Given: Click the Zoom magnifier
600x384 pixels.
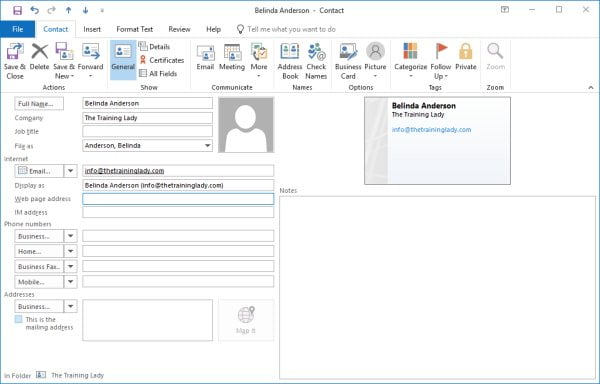Looking at the screenshot, I should click(495, 57).
